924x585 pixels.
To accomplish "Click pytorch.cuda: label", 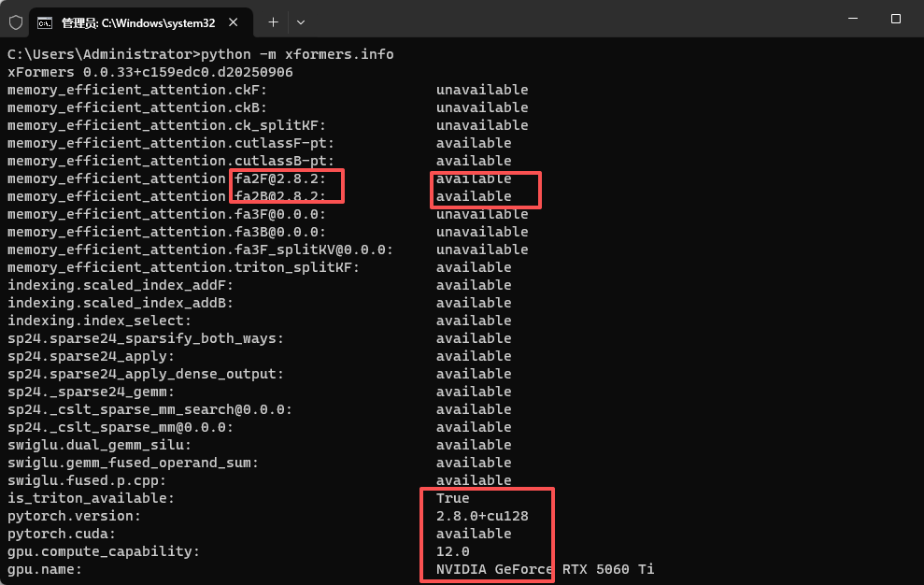I will 62,534.
